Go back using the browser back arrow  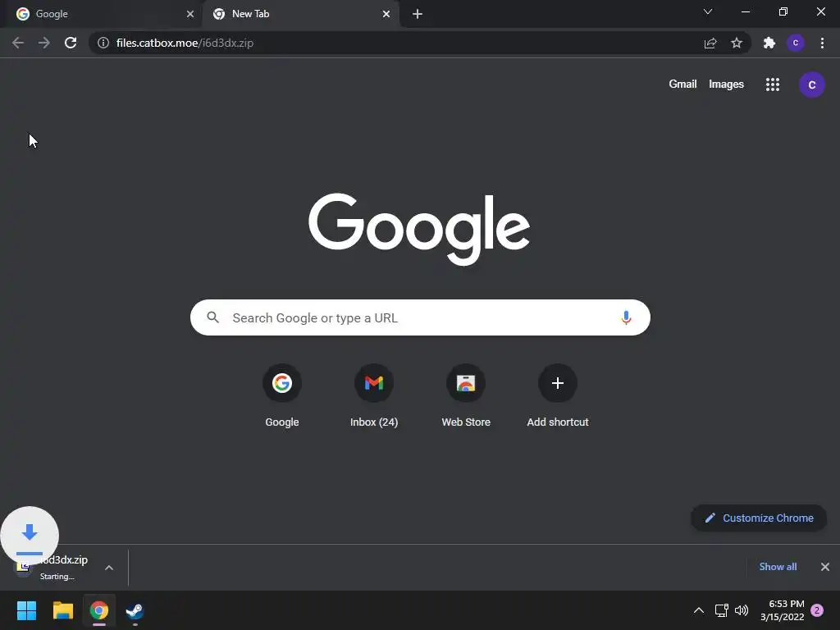coord(18,43)
